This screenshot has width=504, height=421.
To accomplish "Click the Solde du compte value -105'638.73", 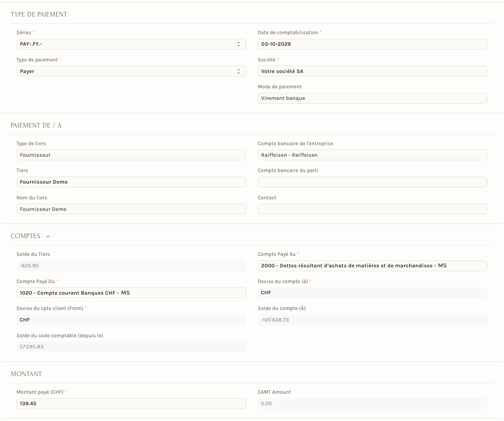I will [x=372, y=320].
